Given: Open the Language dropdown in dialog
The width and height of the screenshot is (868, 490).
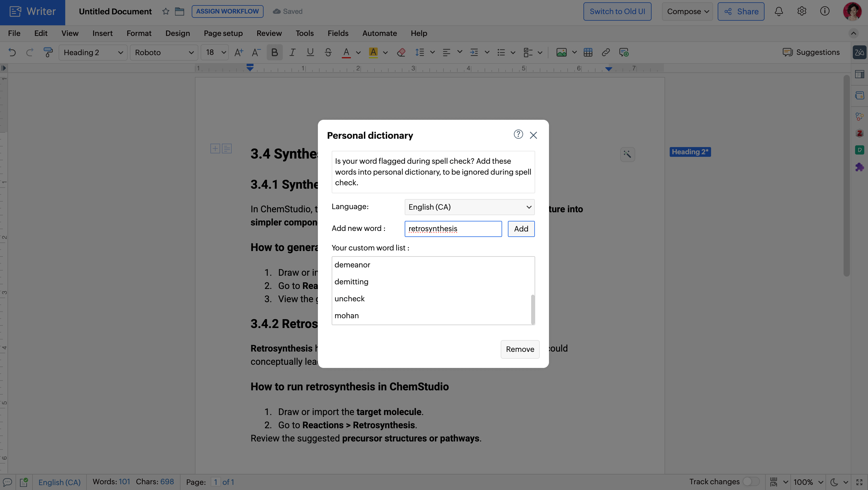Looking at the screenshot, I should 469,207.
